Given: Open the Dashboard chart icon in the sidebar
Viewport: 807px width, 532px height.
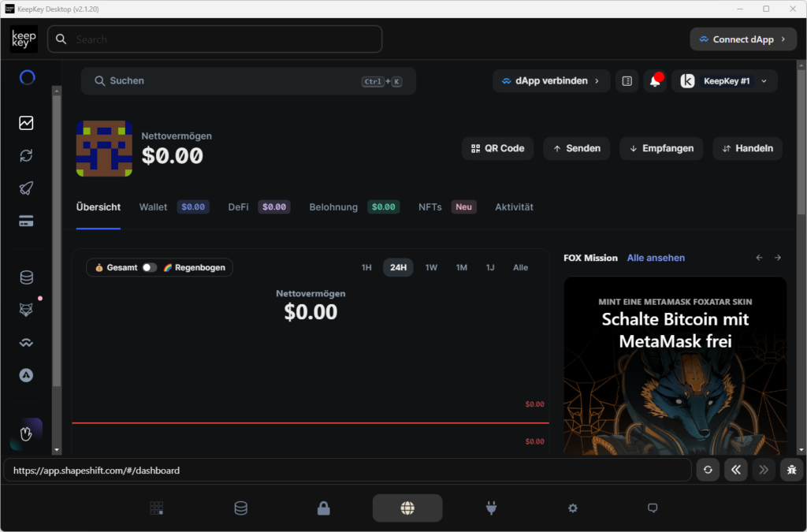Looking at the screenshot, I should (x=26, y=123).
